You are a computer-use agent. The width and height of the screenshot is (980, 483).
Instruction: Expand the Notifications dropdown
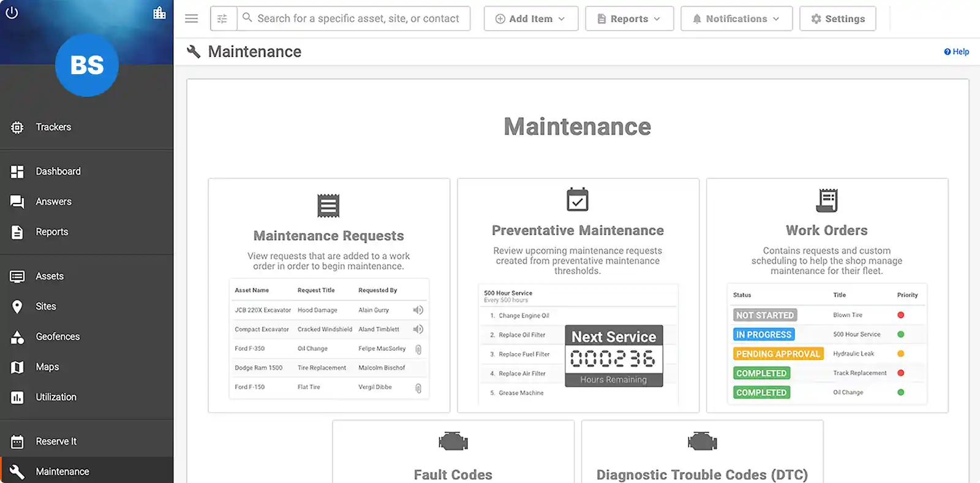pyautogui.click(x=736, y=18)
